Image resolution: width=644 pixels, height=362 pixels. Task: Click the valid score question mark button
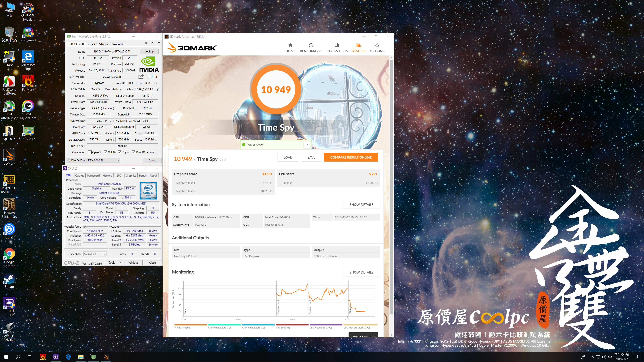pos(307,145)
